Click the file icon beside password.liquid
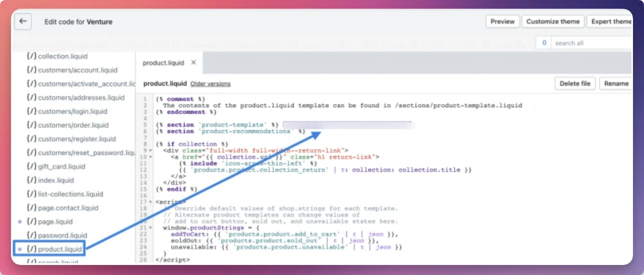Image resolution: width=644 pixels, height=275 pixels. pyautogui.click(x=32, y=235)
